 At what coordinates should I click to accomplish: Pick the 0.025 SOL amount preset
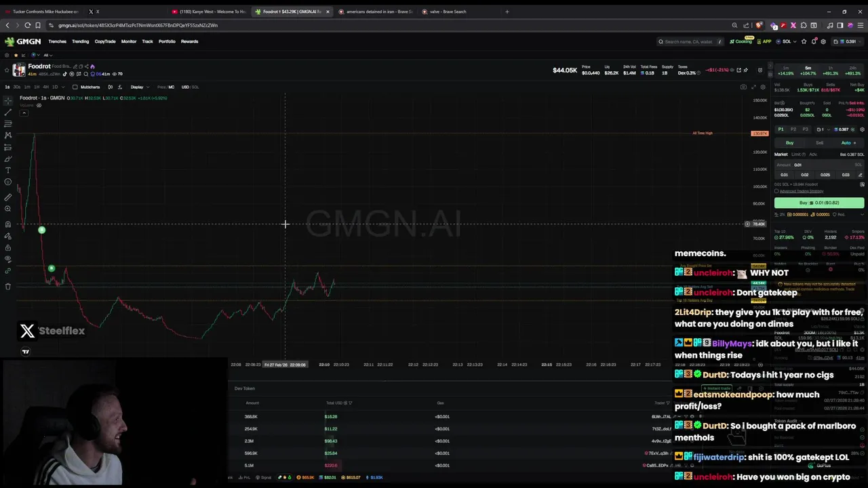coord(825,175)
